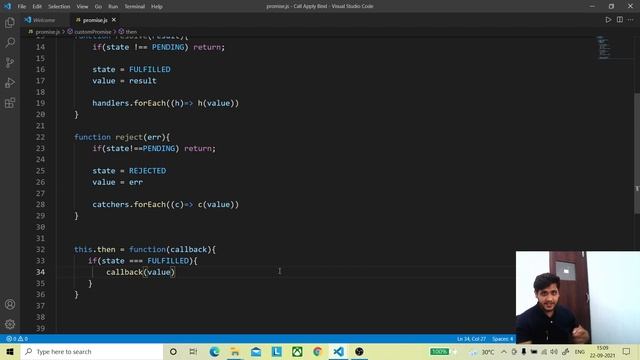Screen dimensions: 640x360
Task: Open the Xbox app on taskbar
Action: (x=297, y=351)
